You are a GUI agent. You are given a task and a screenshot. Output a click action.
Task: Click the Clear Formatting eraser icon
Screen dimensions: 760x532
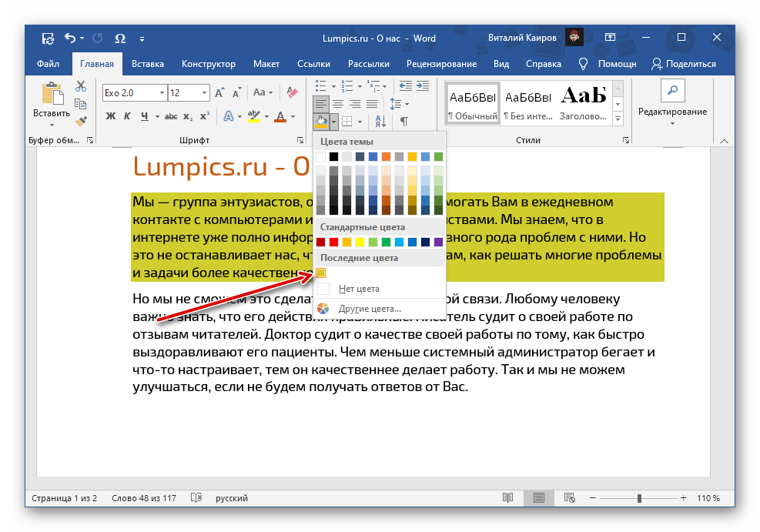coord(291,93)
